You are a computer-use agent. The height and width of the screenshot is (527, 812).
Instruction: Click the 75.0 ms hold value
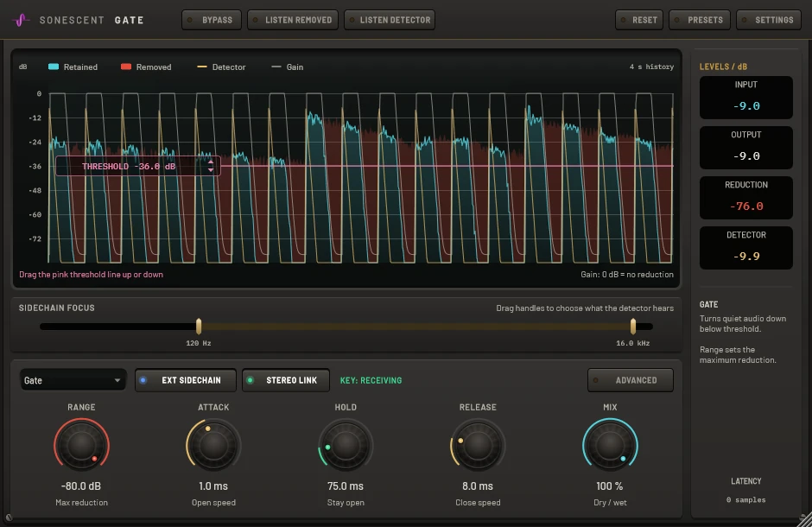tap(346, 486)
